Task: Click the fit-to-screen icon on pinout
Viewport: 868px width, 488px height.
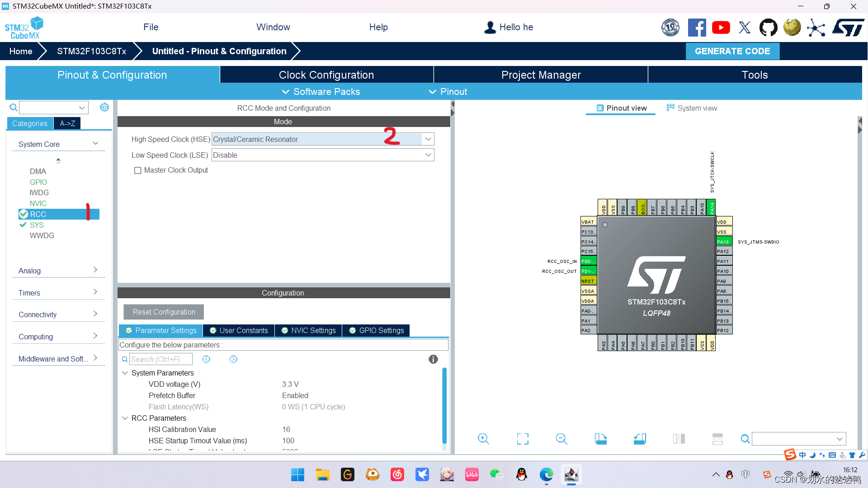Action: (523, 439)
